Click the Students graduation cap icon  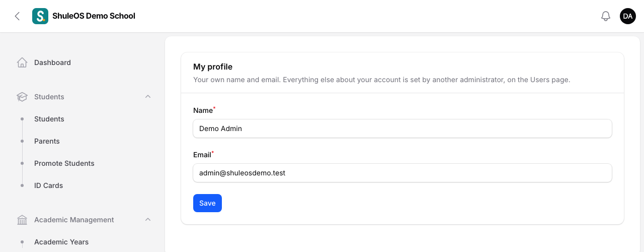click(22, 97)
